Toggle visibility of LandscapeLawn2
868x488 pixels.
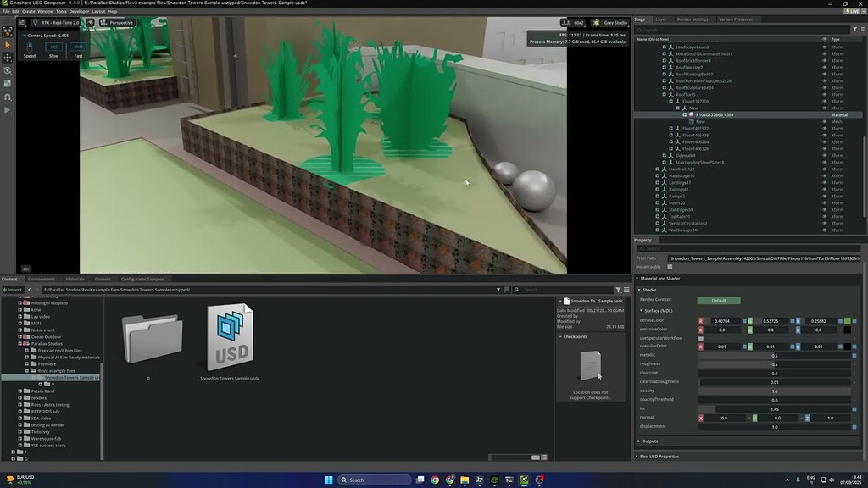[825, 47]
